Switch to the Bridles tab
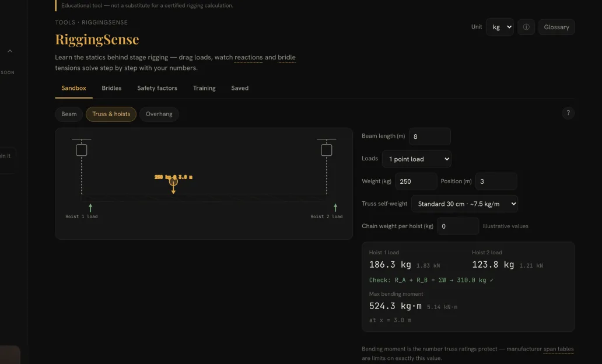The width and height of the screenshot is (602, 364). click(x=112, y=88)
